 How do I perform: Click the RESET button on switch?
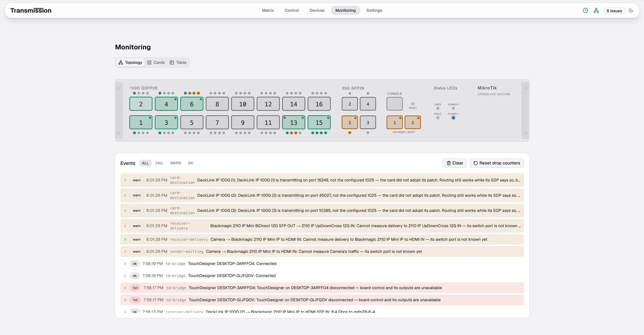(412, 104)
